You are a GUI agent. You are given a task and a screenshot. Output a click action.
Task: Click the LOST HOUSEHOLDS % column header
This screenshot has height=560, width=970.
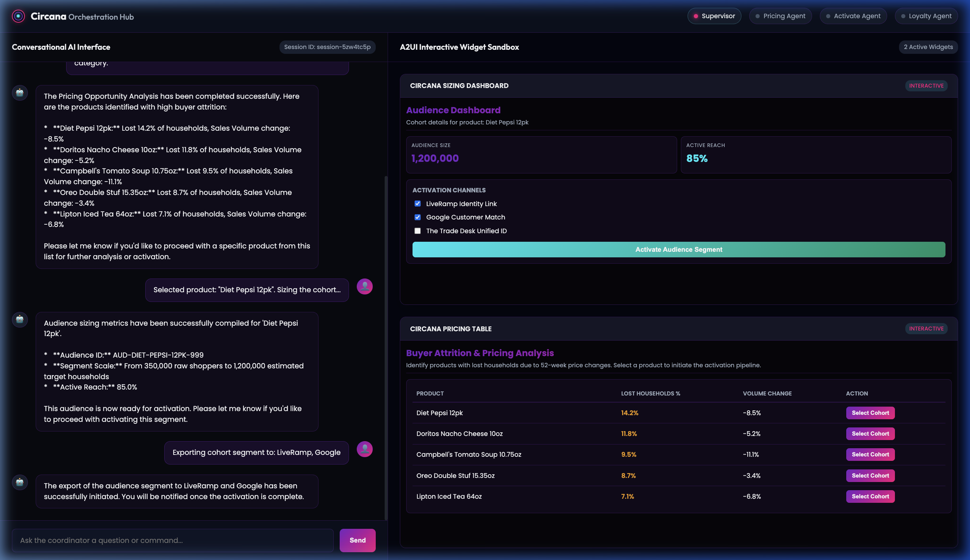click(x=650, y=394)
